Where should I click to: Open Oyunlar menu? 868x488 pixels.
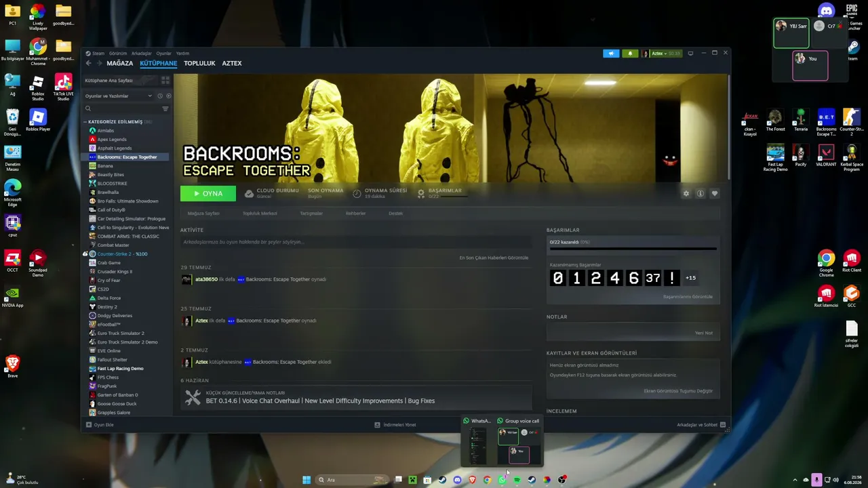pyautogui.click(x=164, y=54)
